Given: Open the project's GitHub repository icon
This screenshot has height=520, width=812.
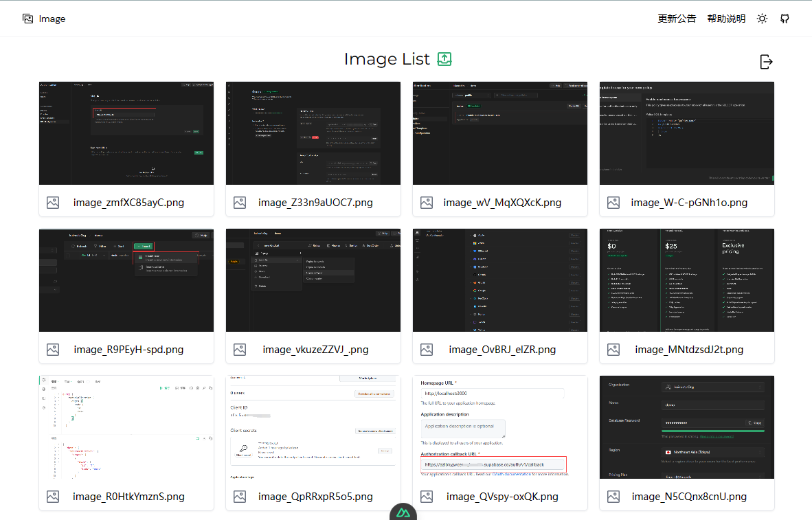Looking at the screenshot, I should [785, 19].
